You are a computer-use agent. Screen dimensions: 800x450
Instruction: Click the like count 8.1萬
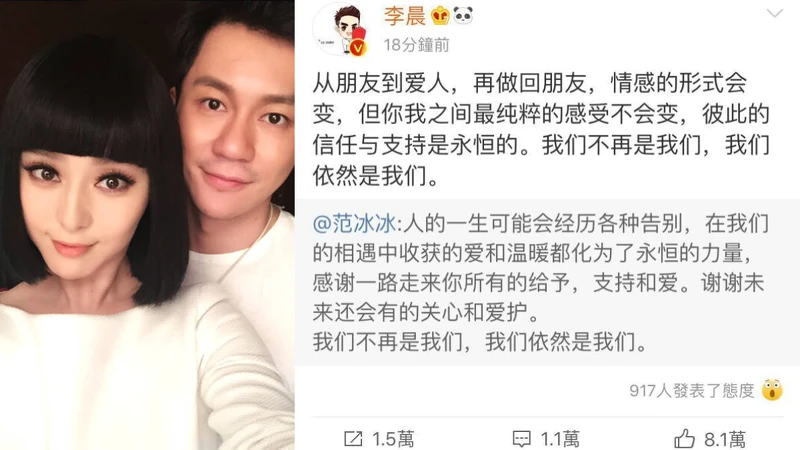[724, 439]
